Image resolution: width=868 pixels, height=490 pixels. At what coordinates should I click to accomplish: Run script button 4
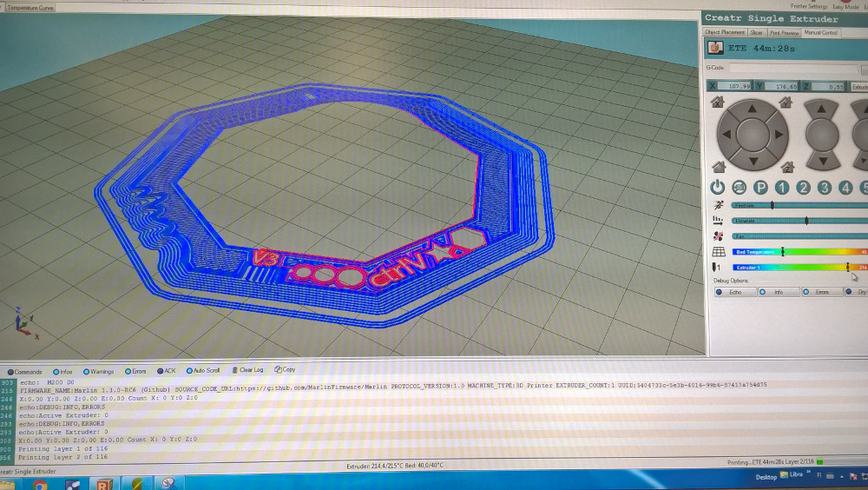click(x=845, y=188)
